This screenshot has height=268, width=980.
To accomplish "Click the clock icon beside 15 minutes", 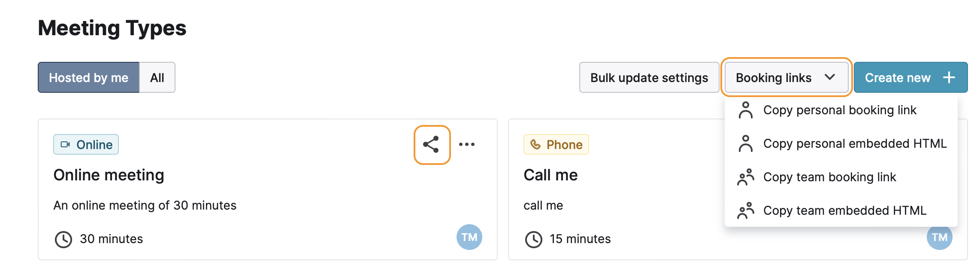I will (x=534, y=239).
